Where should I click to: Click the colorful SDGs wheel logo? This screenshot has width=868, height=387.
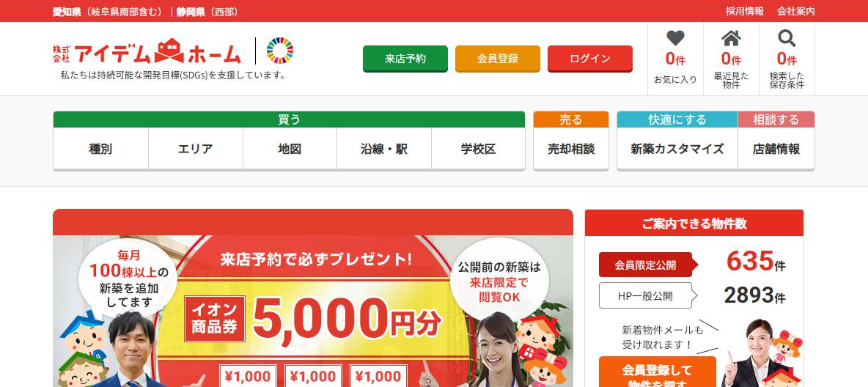[280, 51]
